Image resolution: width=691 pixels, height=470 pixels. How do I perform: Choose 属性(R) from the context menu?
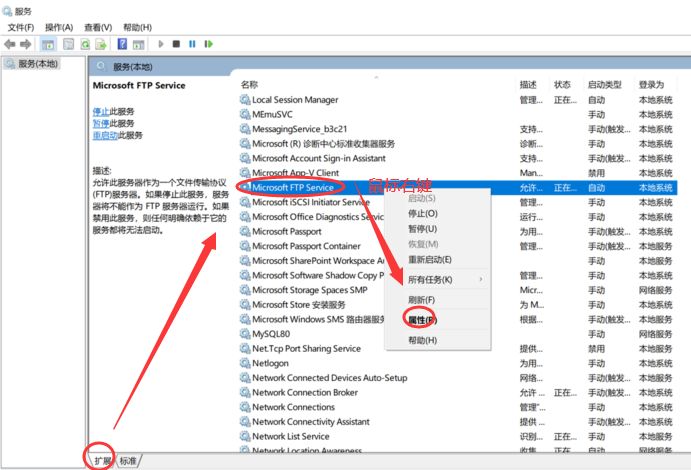pos(422,320)
